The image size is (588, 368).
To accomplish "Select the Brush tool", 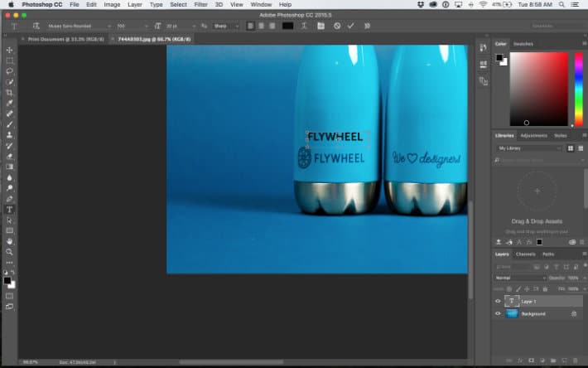I will tap(10, 124).
